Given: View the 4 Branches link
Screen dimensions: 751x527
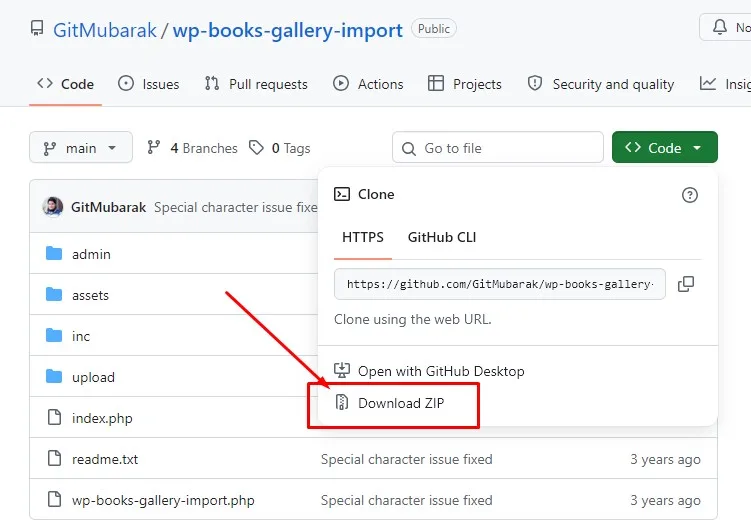Looking at the screenshot, I should (x=192, y=148).
